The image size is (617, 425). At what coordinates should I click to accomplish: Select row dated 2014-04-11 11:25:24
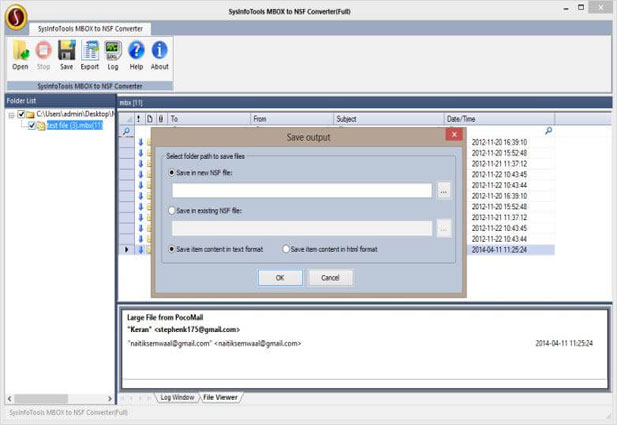click(x=499, y=249)
